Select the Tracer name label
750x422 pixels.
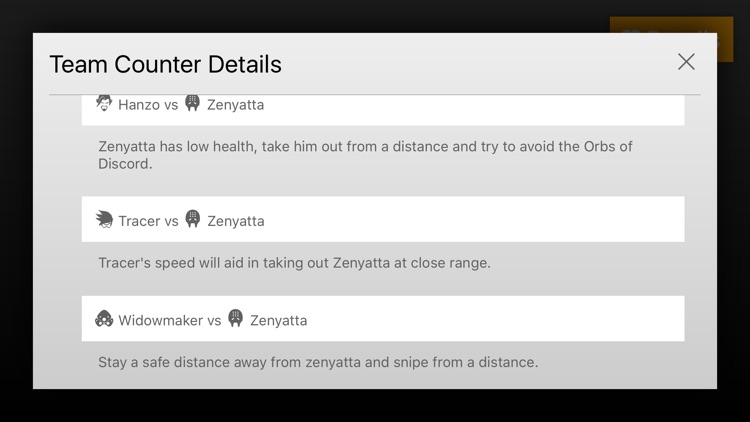[139, 221]
